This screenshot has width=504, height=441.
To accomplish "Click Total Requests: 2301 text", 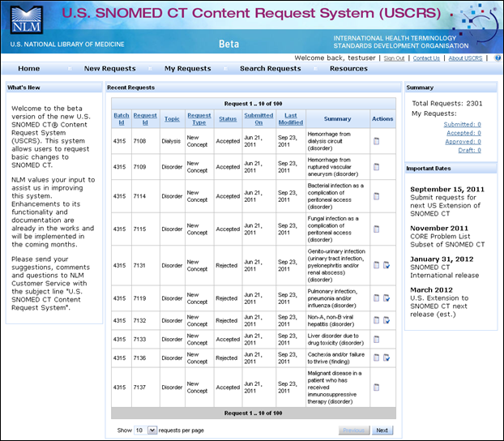I will (447, 103).
